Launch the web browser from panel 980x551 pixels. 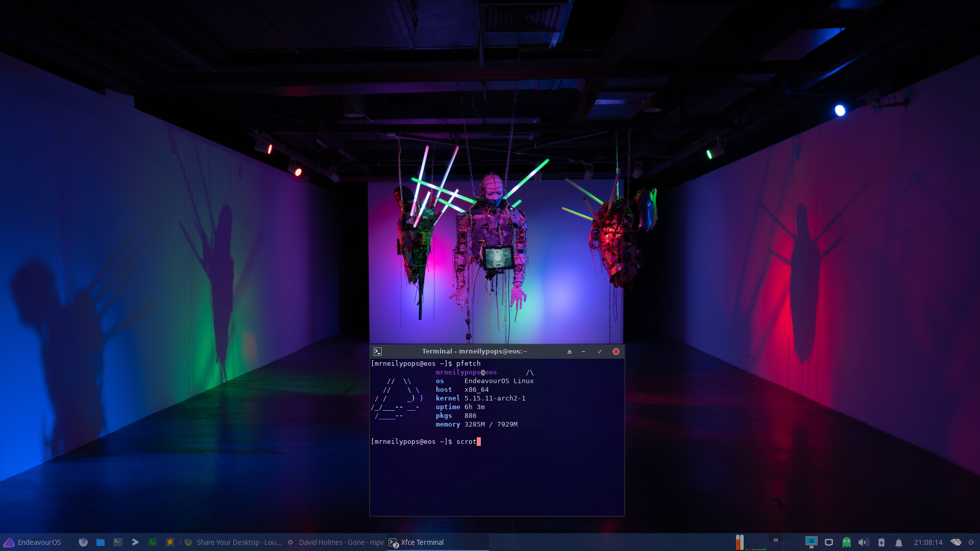point(83,542)
